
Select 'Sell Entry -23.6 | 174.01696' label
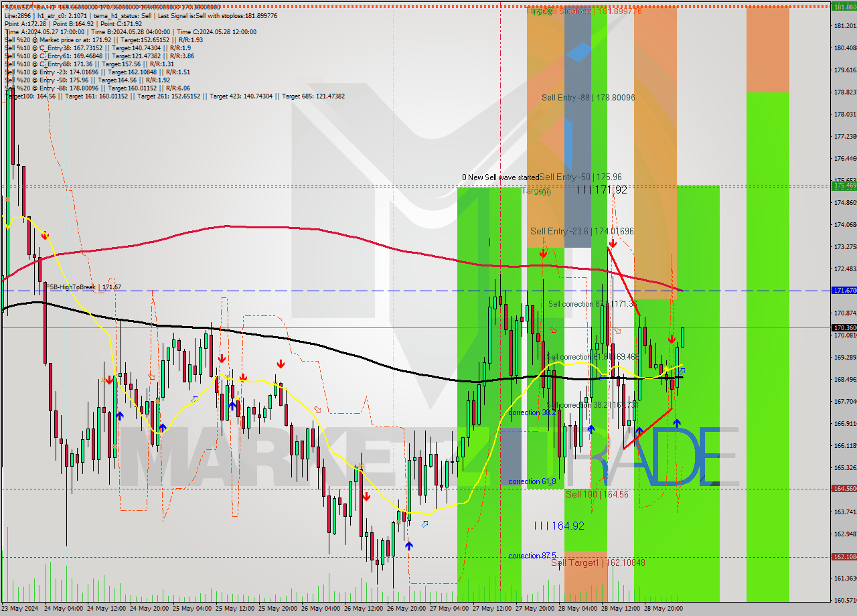click(x=582, y=231)
